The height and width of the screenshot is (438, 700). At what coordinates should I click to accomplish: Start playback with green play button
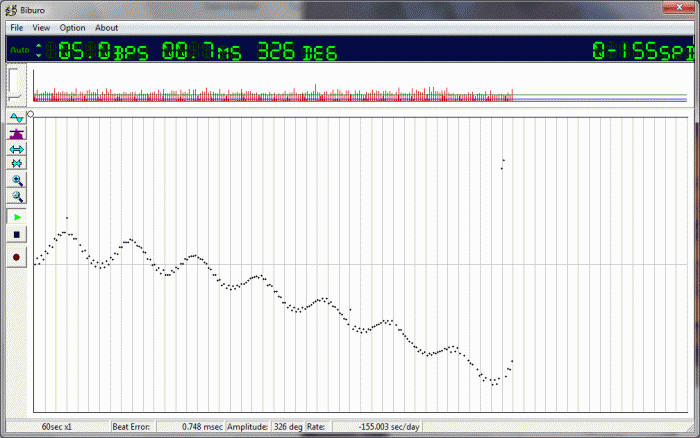17,217
